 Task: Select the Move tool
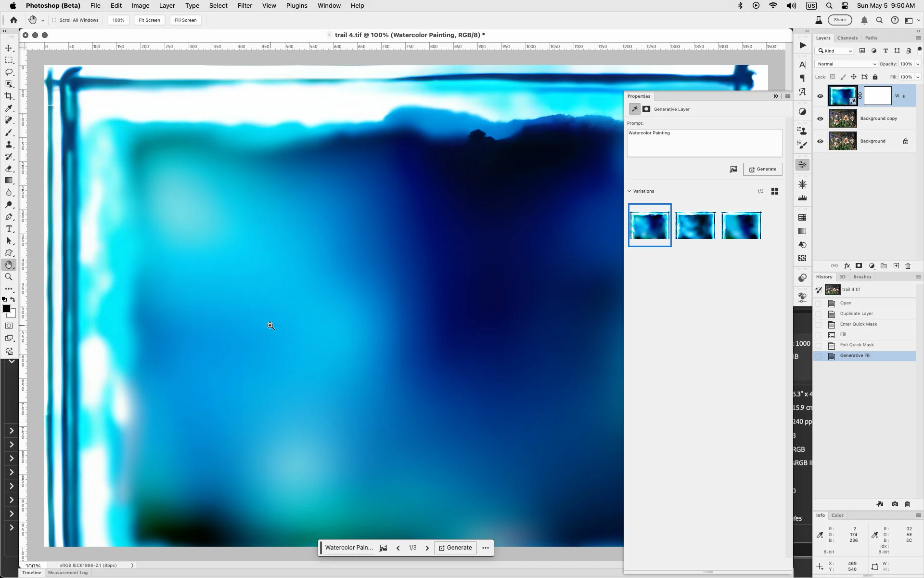click(9, 48)
